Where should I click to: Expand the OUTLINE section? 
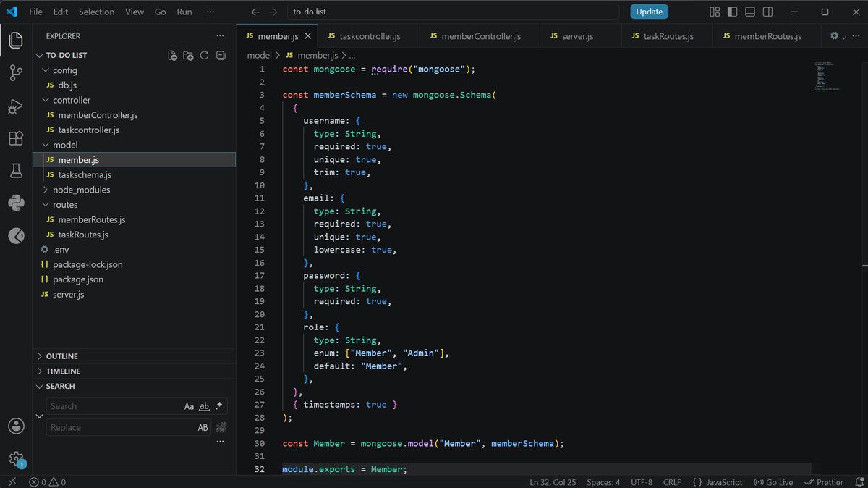point(135,356)
